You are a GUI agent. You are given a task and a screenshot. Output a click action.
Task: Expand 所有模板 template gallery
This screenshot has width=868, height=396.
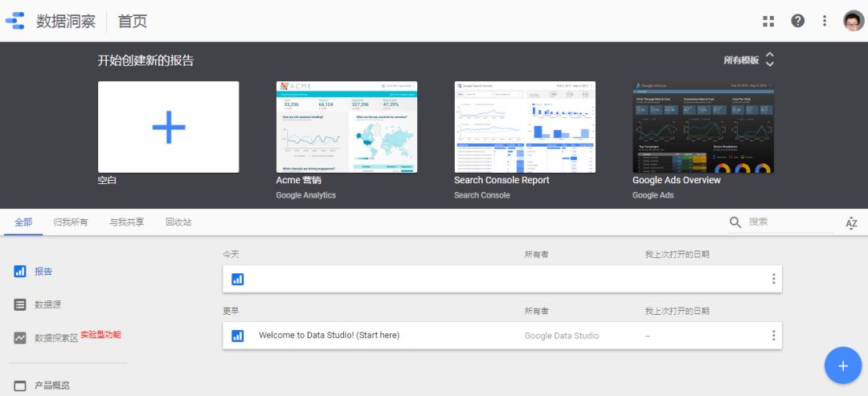coord(748,59)
